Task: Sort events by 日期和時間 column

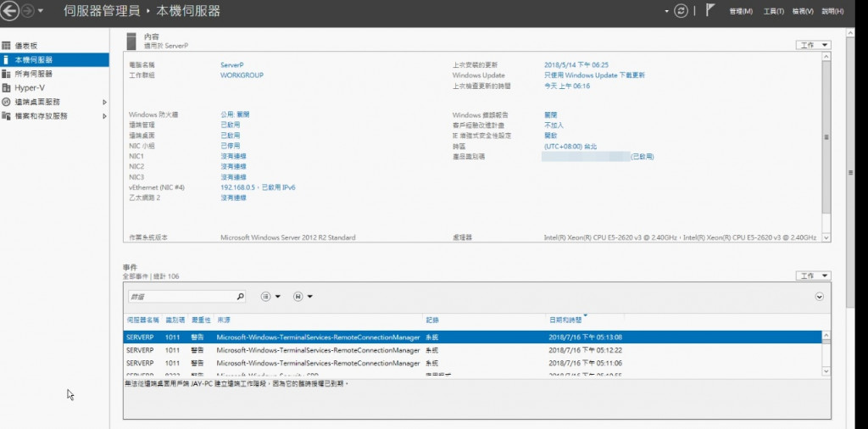Action: pos(565,320)
